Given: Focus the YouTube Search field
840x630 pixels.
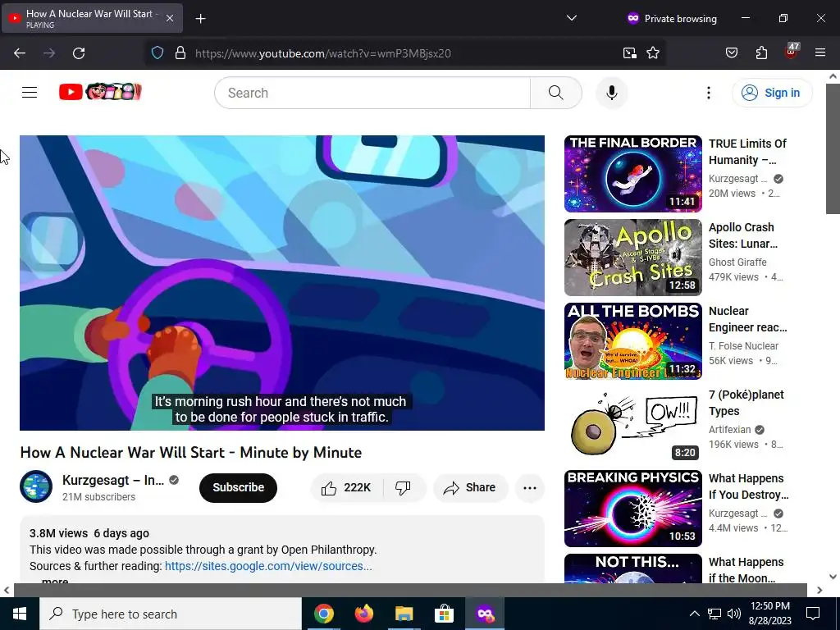Looking at the screenshot, I should [372, 93].
